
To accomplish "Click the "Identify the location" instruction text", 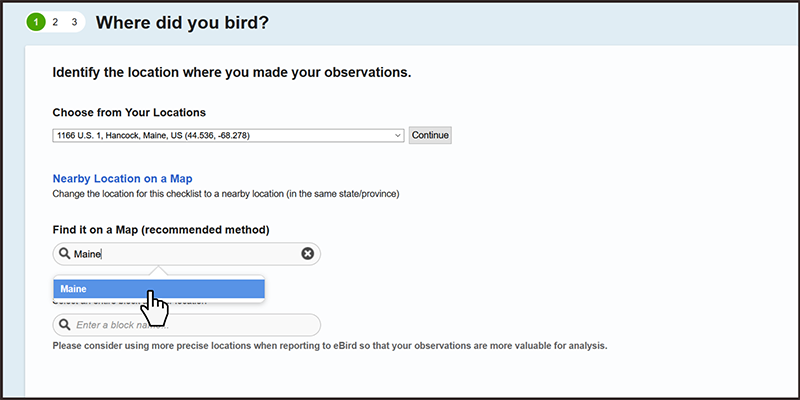I will pyautogui.click(x=231, y=73).
